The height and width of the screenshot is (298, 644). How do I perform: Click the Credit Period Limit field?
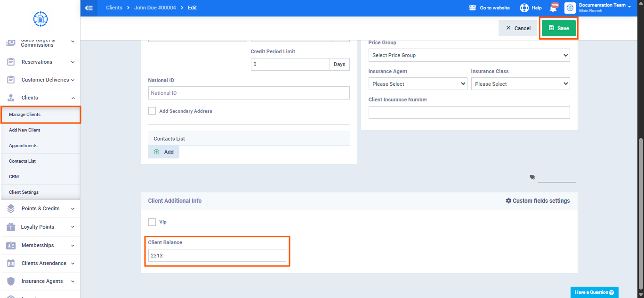pyautogui.click(x=290, y=64)
